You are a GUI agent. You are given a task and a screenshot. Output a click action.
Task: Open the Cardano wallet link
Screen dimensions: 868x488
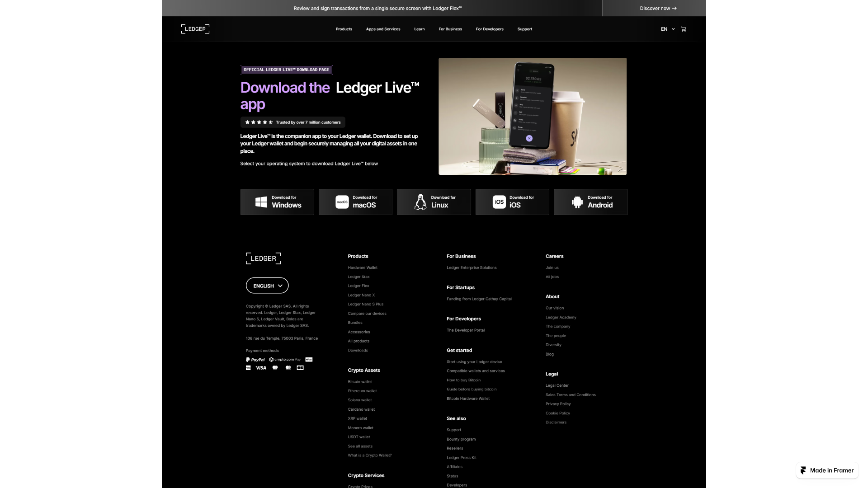tap(361, 409)
